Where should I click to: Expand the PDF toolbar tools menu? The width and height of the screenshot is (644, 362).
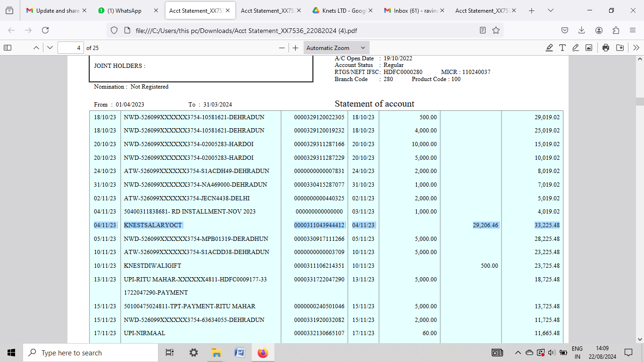click(636, 48)
